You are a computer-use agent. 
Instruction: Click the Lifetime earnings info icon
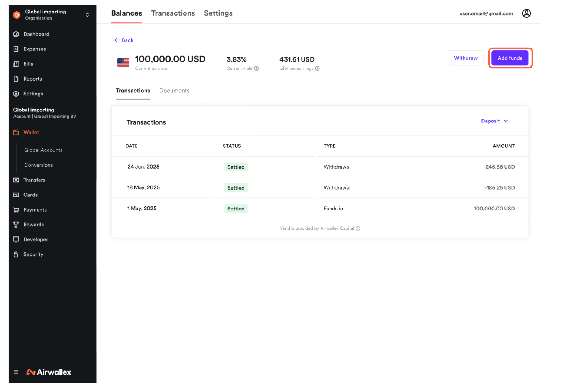pyautogui.click(x=317, y=68)
